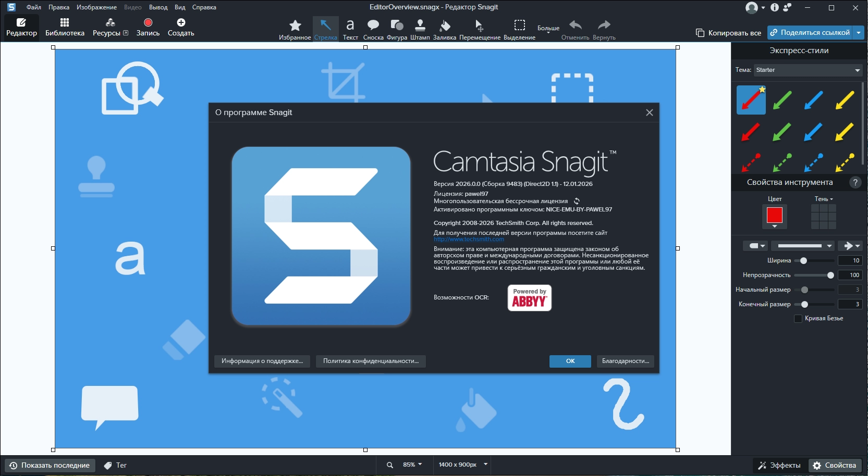Image resolution: width=868 pixels, height=476 pixels.
Task: Select the dashed yellow arrow quick style
Action: click(x=845, y=162)
